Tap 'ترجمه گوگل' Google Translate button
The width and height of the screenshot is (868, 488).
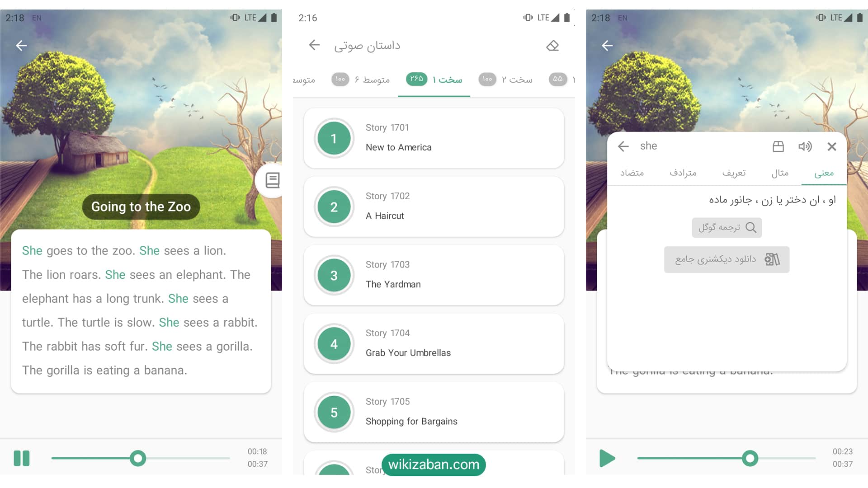click(x=726, y=228)
